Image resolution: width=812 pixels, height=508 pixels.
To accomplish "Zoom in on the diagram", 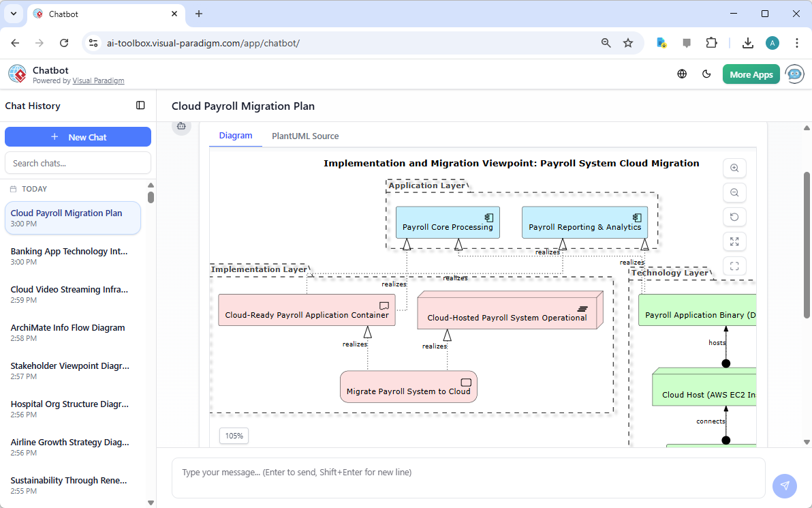I will point(734,168).
